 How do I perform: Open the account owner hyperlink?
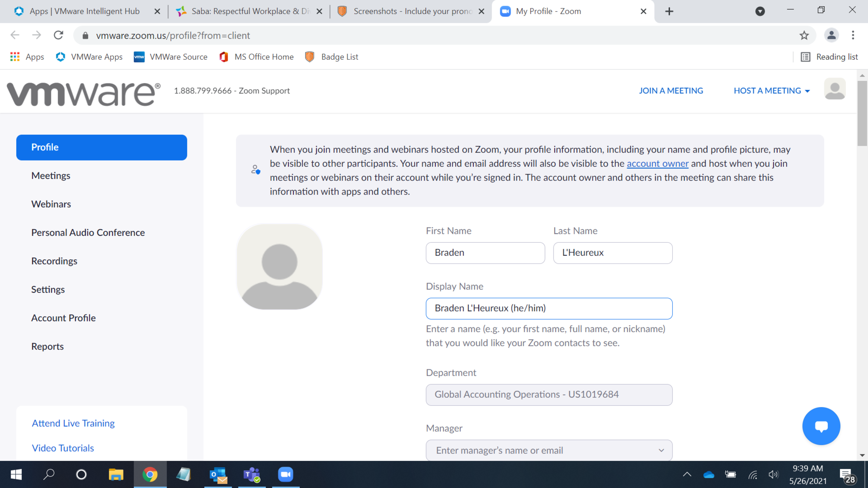point(657,164)
